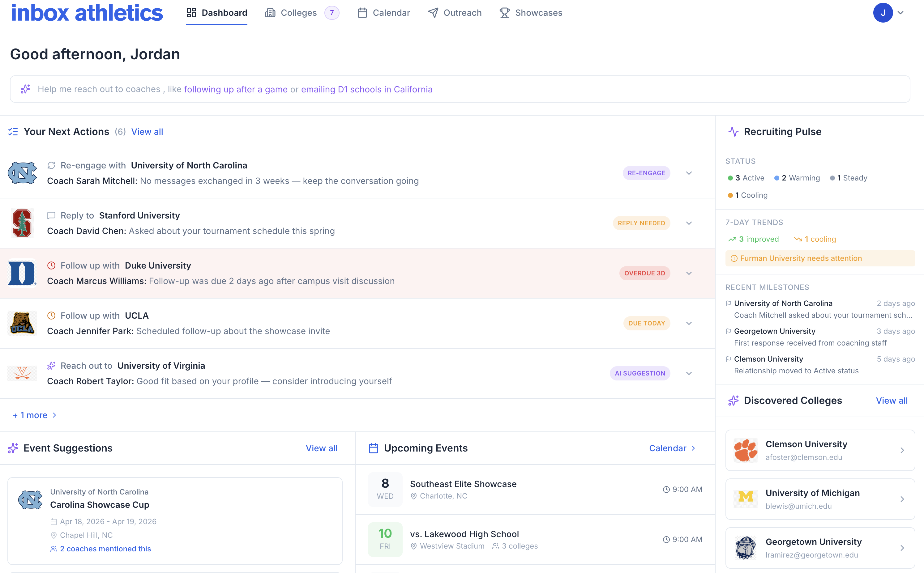
Task: Click the Upcoming Events calendar icon
Action: point(374,448)
